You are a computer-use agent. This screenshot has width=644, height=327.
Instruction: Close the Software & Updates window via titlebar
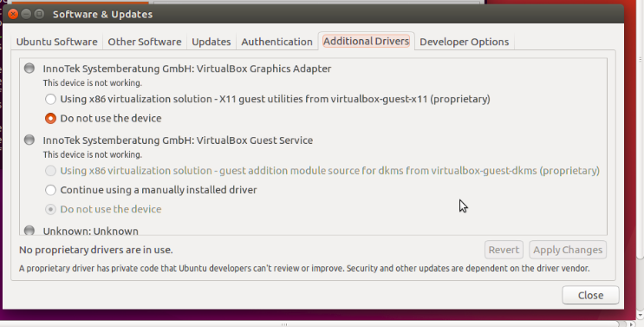click(x=13, y=14)
